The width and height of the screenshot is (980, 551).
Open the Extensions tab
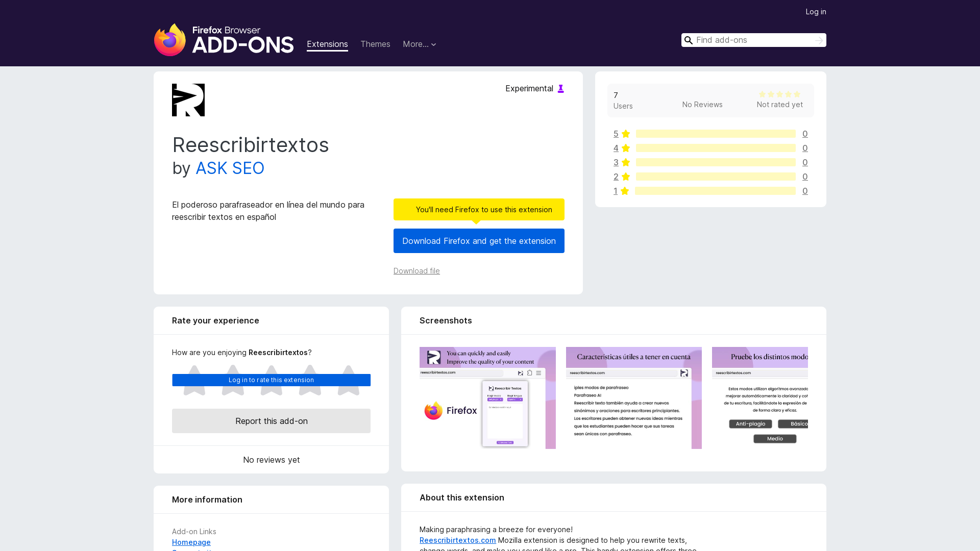pyautogui.click(x=327, y=44)
